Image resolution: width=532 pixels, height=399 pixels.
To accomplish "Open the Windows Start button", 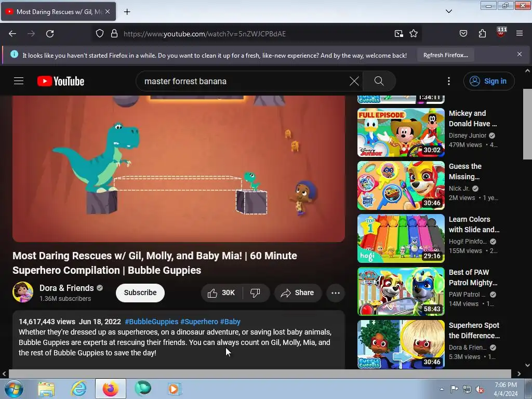I will (x=14, y=389).
